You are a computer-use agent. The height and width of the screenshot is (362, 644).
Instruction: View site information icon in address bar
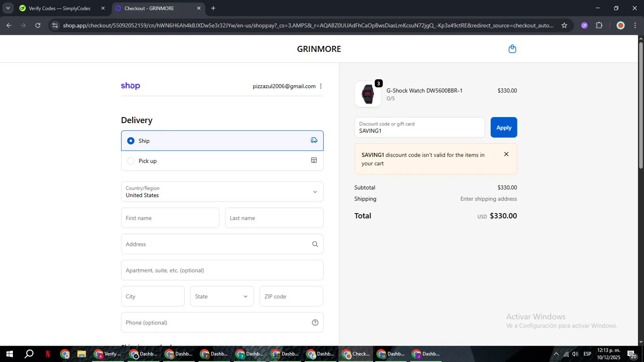click(55, 25)
